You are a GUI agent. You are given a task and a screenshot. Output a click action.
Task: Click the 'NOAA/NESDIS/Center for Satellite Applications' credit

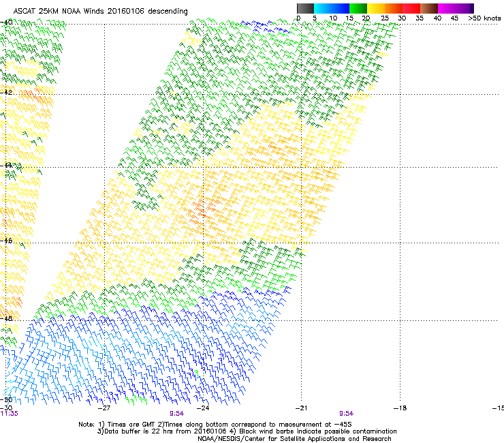click(272, 438)
